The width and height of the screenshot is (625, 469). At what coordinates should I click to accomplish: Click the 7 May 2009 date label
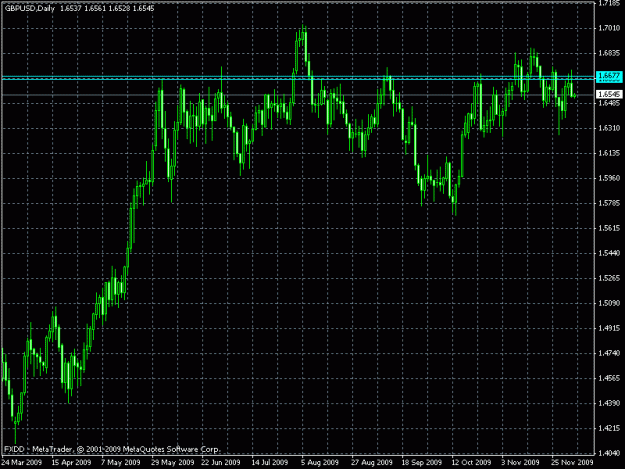pos(121,463)
